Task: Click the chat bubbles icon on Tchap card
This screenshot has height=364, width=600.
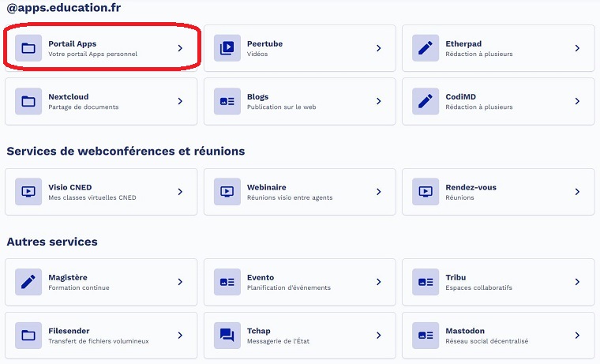Action: [227, 336]
